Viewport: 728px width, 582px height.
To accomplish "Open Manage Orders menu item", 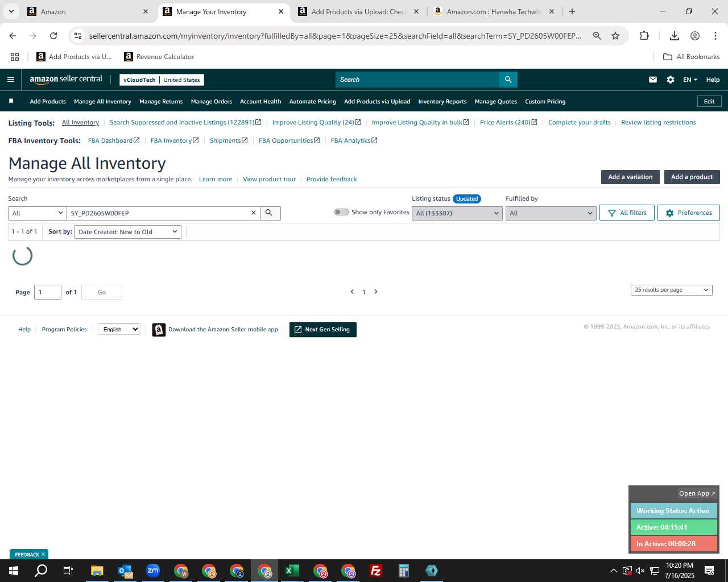I will pos(212,101).
